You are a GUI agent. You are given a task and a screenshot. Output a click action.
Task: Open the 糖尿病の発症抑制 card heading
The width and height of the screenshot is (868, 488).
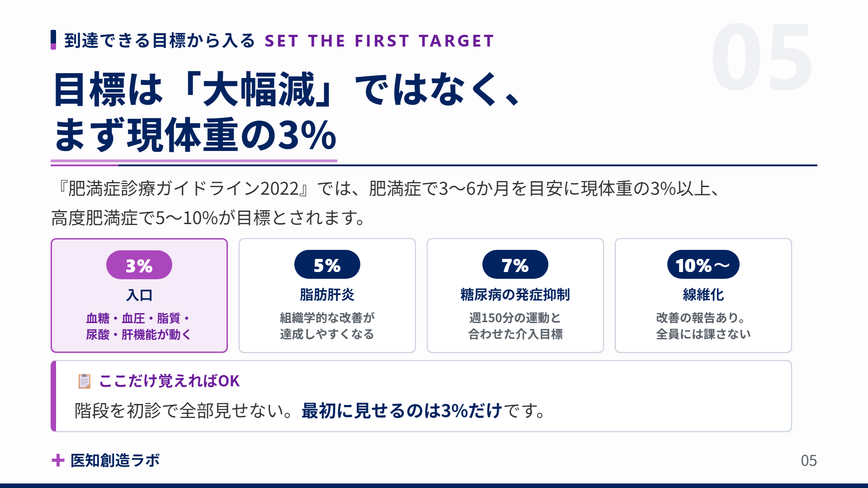tap(515, 295)
